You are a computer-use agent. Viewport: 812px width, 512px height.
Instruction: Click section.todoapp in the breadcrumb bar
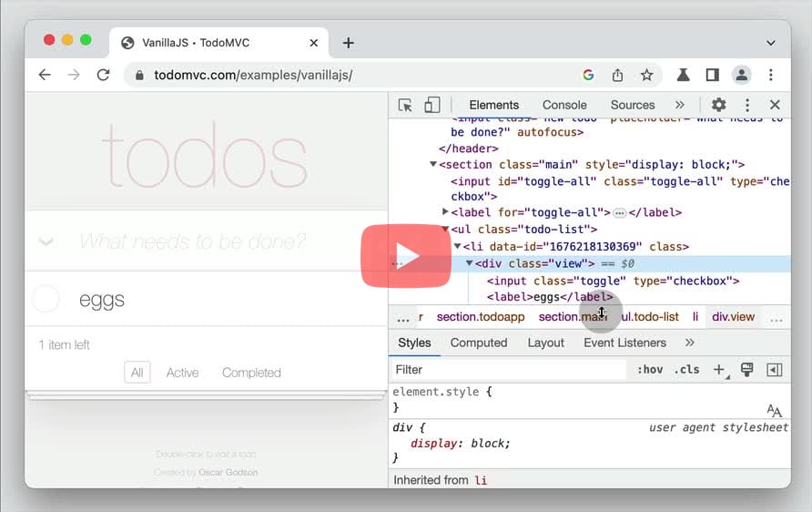point(481,317)
